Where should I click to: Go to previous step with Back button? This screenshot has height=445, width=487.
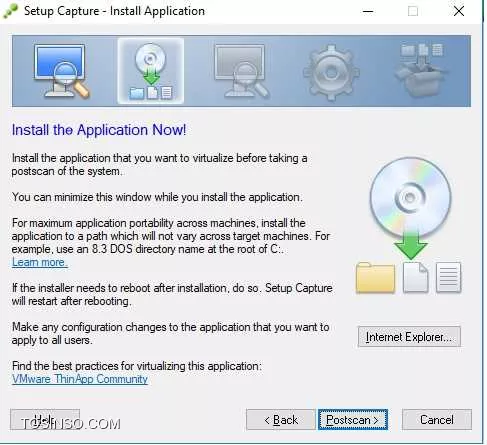click(281, 420)
